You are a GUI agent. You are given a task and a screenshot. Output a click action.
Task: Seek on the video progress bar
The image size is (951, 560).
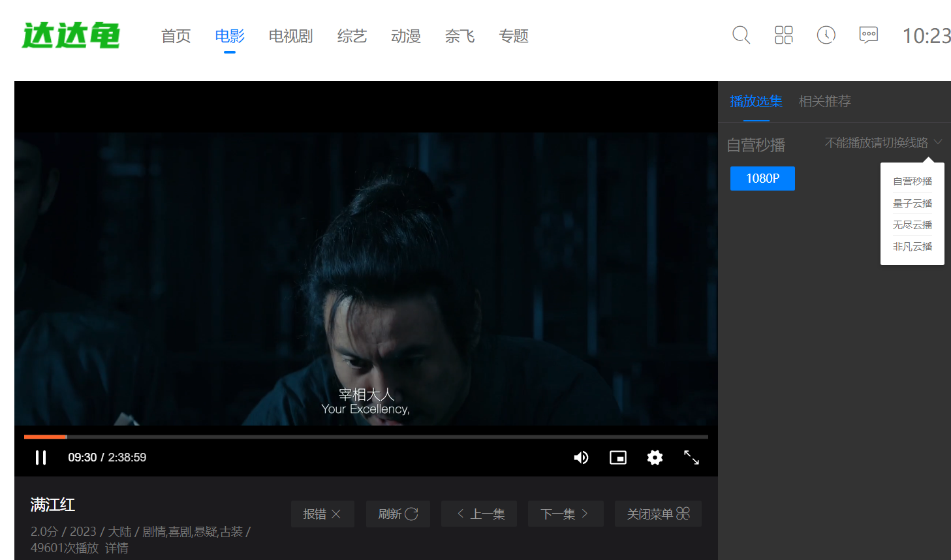coord(366,437)
